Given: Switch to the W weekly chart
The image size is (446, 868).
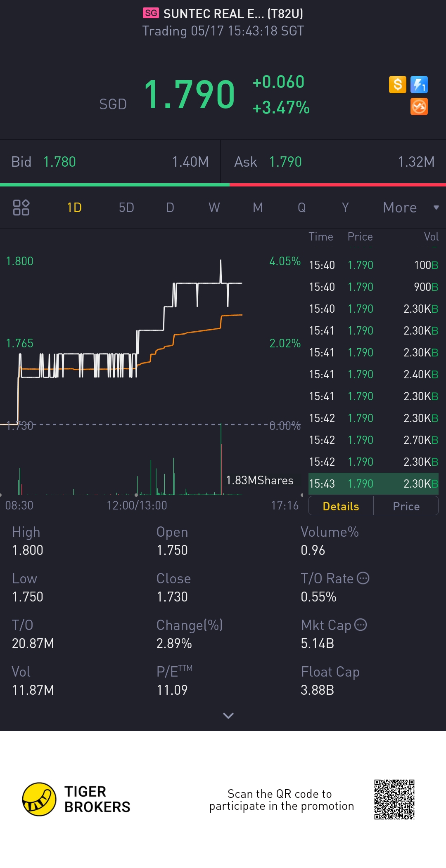Looking at the screenshot, I should (x=214, y=208).
